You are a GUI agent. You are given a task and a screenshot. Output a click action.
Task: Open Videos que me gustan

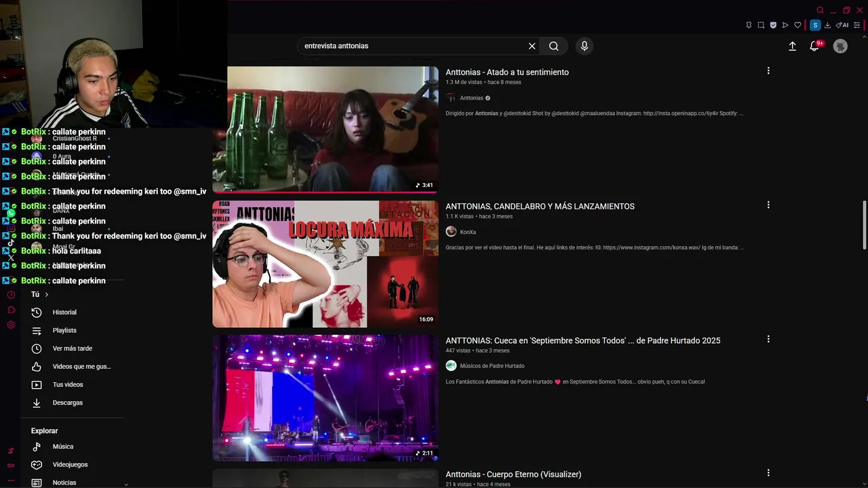81,367
